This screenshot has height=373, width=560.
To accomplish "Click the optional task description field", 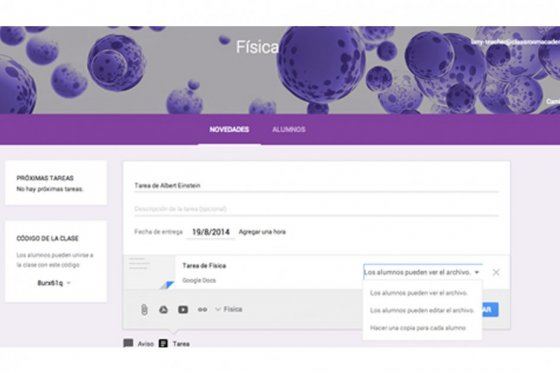I will pos(316,209).
